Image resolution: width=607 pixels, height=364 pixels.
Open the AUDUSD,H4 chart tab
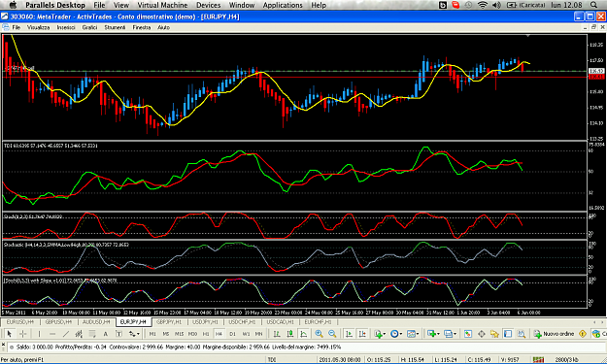tap(96, 322)
